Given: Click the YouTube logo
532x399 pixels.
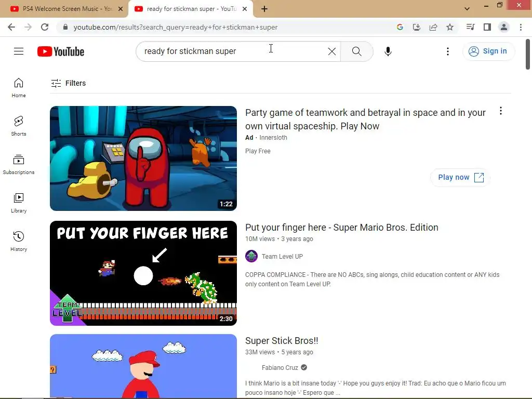Looking at the screenshot, I should coord(61,51).
